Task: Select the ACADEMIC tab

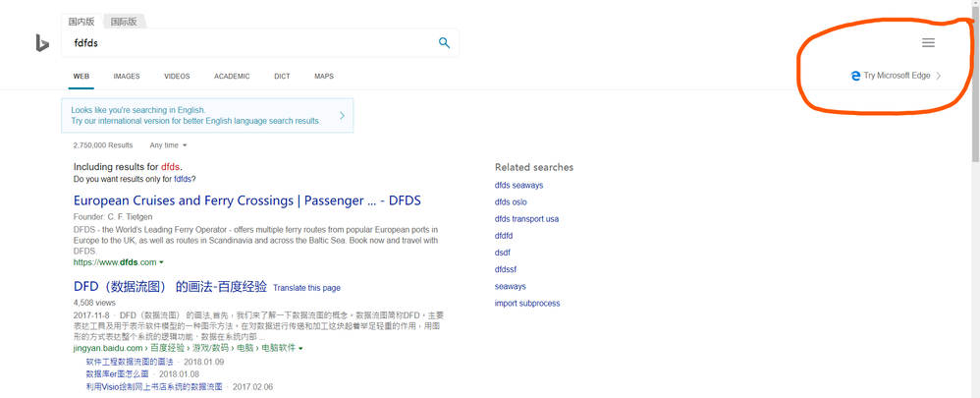Action: [232, 77]
